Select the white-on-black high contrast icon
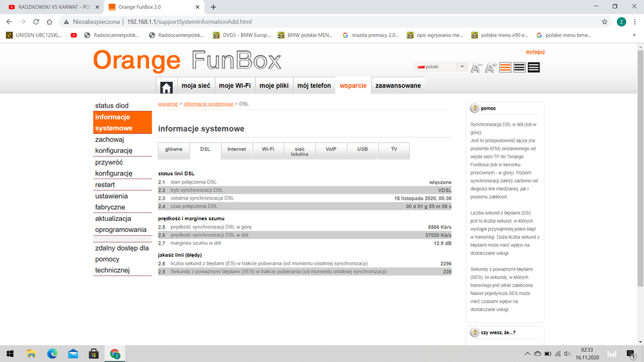 tap(534, 68)
